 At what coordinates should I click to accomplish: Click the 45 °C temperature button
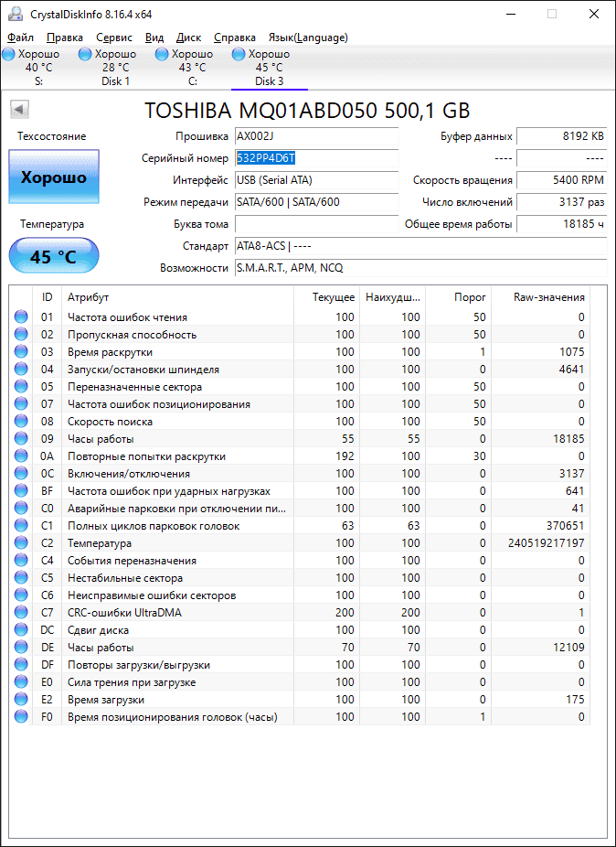click(x=53, y=256)
